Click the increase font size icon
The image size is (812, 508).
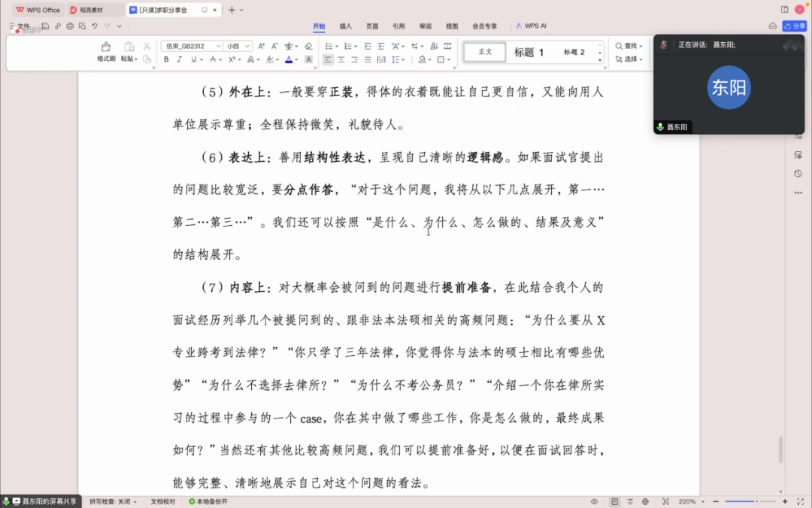click(259, 46)
